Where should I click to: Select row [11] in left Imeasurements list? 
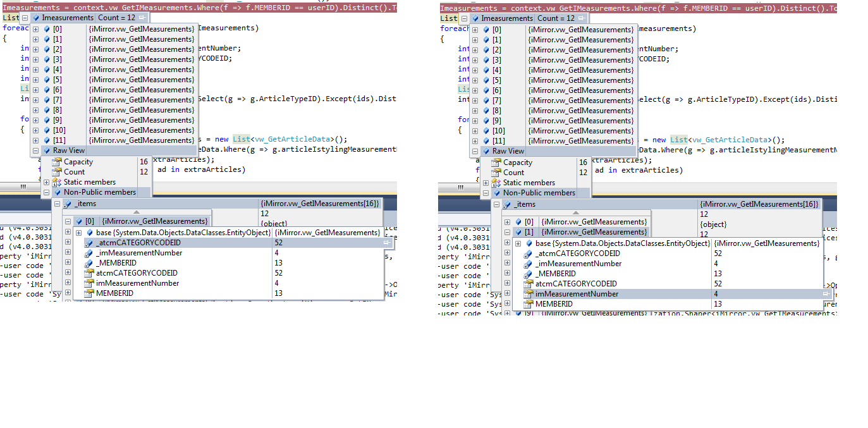114,140
